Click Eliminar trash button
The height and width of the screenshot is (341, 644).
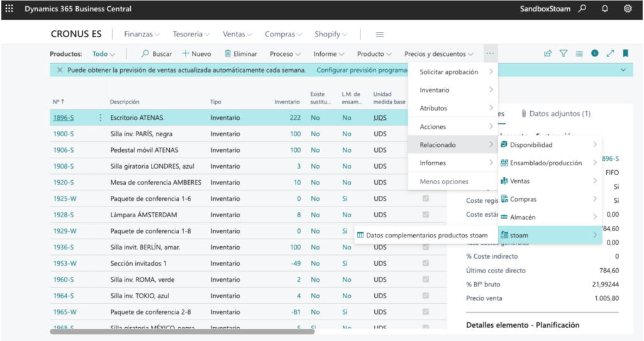click(241, 54)
